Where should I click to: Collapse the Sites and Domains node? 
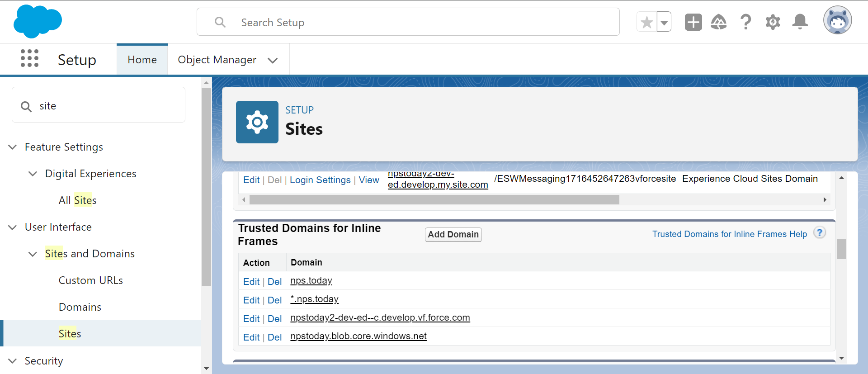coord(33,254)
